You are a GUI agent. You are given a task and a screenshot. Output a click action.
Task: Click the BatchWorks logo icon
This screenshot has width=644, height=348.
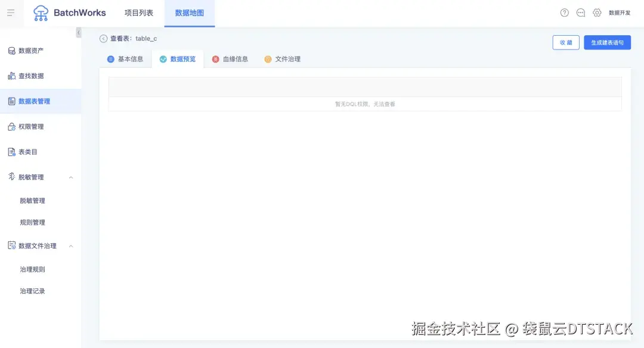(x=40, y=13)
